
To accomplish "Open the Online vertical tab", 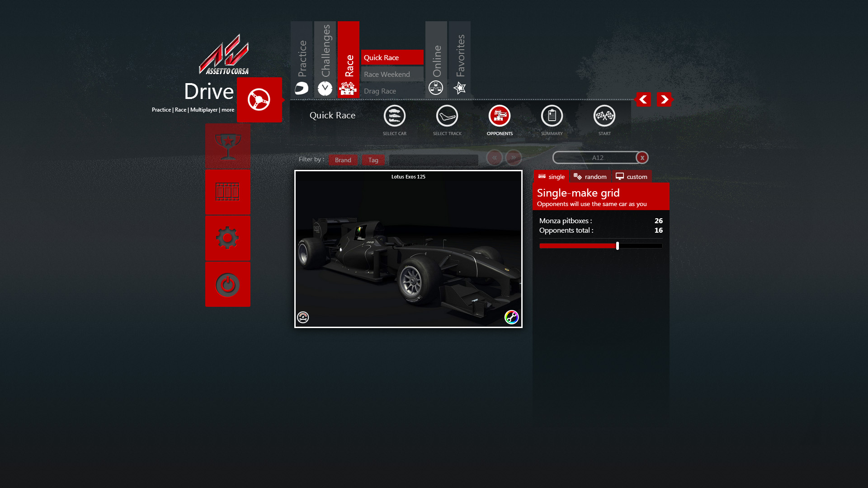I will point(436,59).
